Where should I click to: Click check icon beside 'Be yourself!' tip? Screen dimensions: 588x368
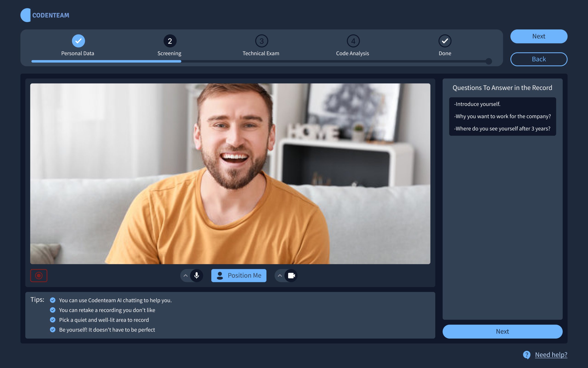[52, 330]
